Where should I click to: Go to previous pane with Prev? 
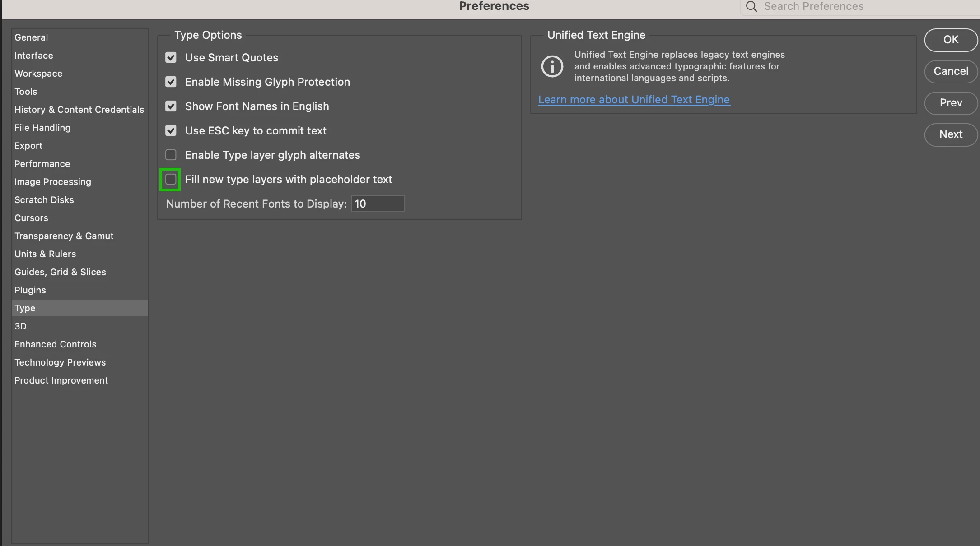click(951, 103)
